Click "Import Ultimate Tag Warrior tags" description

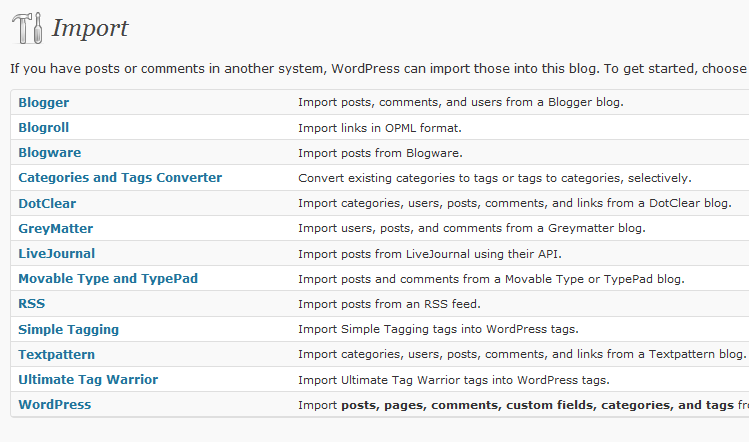454,380
